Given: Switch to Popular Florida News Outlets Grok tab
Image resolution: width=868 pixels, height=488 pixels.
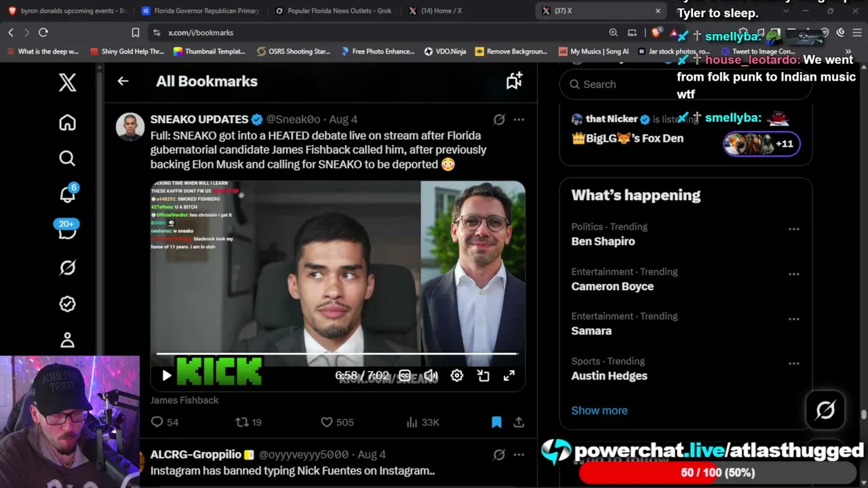Looking at the screenshot, I should [333, 11].
